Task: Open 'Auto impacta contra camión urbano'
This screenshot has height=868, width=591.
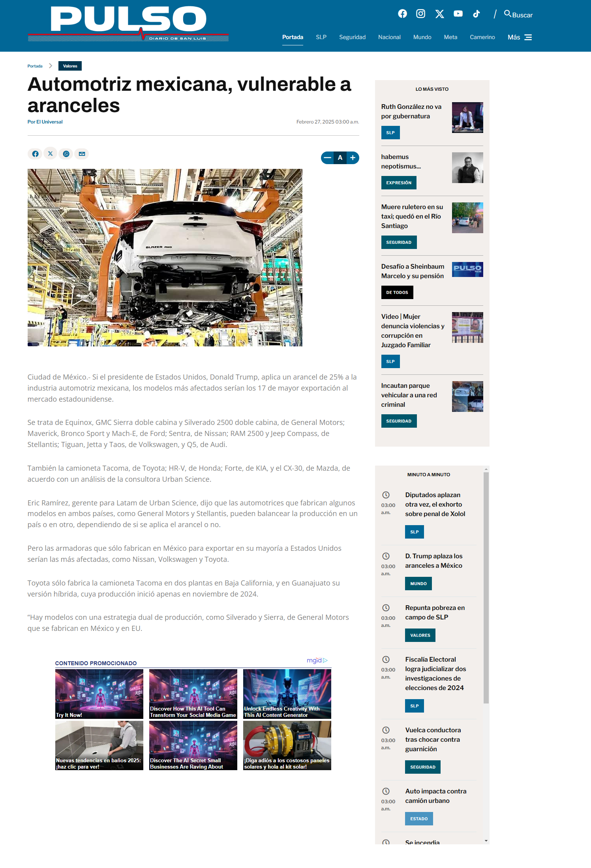Action: [x=436, y=796]
